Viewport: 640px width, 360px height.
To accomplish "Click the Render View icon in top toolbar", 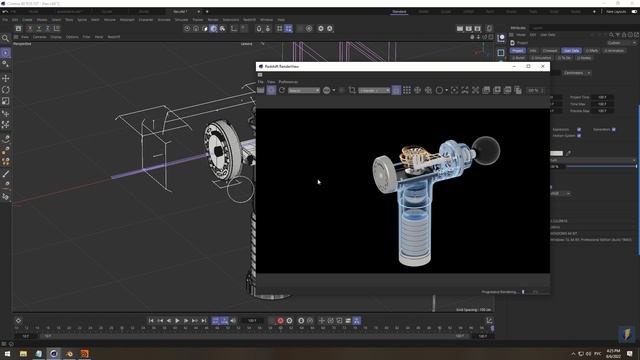I will point(460,29).
